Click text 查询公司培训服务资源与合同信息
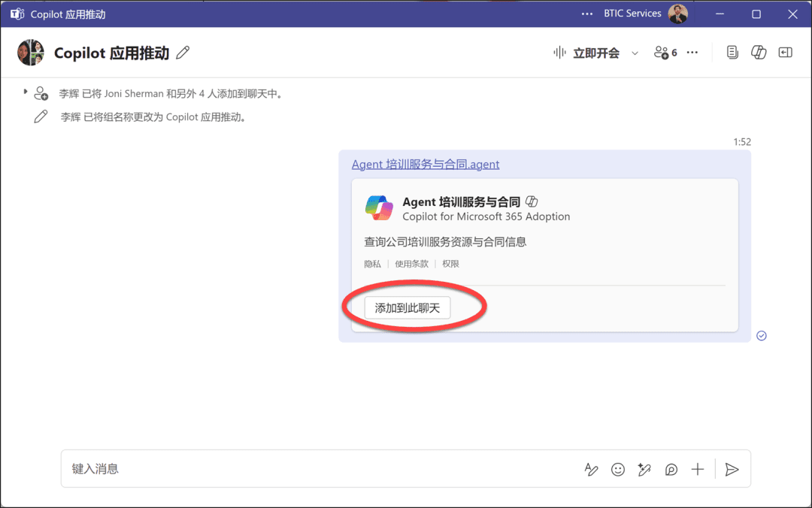This screenshot has height=508, width=812. pyautogui.click(x=445, y=242)
